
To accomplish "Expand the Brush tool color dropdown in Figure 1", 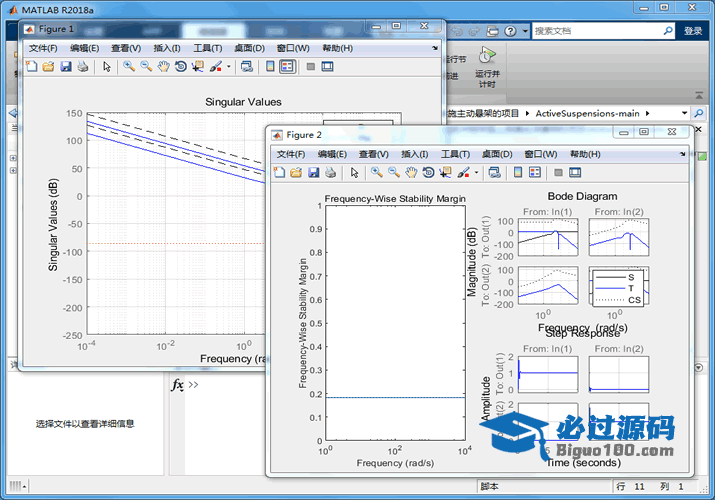I will pyautogui.click(x=229, y=67).
